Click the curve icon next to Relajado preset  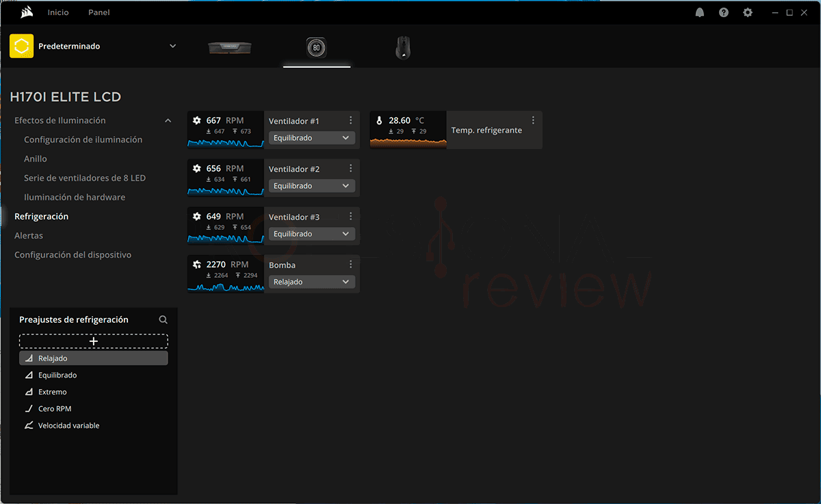pos(29,358)
